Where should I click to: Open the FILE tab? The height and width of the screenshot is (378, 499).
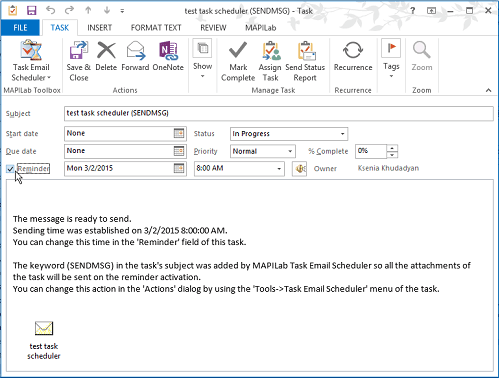(20, 28)
